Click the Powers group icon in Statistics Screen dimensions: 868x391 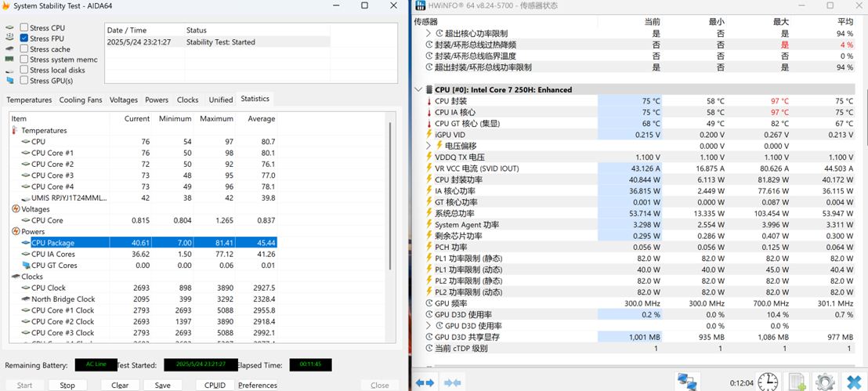tap(16, 231)
